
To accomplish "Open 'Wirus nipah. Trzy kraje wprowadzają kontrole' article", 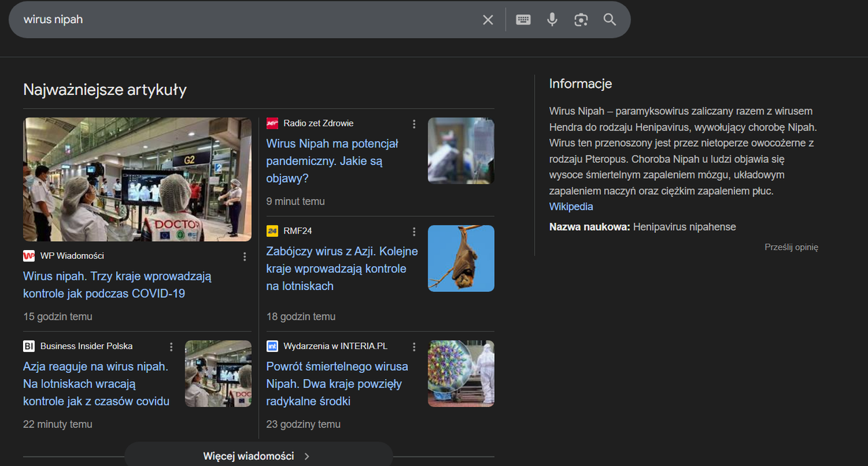I will (x=117, y=285).
